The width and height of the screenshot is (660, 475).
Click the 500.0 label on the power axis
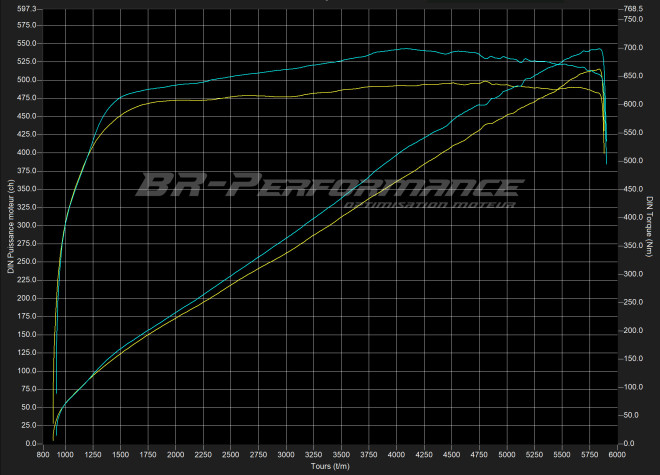point(27,80)
